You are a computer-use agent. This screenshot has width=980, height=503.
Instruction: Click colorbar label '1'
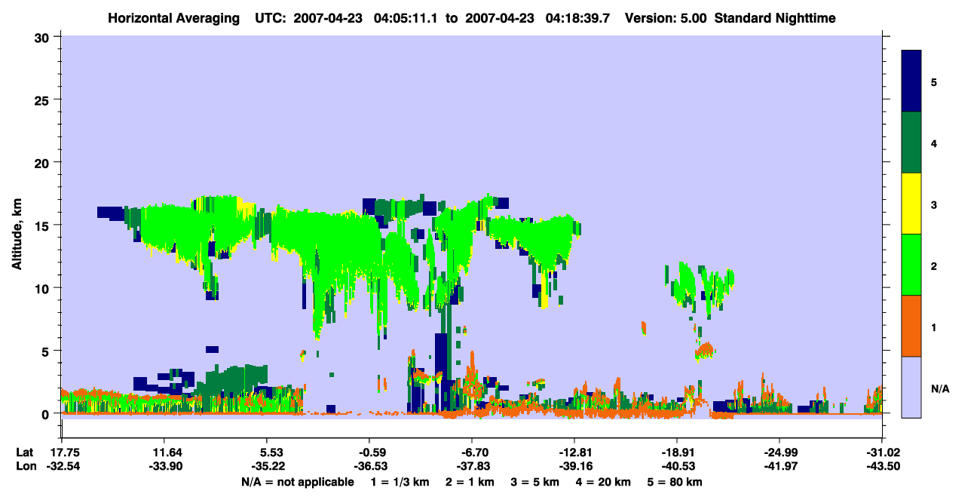(934, 327)
